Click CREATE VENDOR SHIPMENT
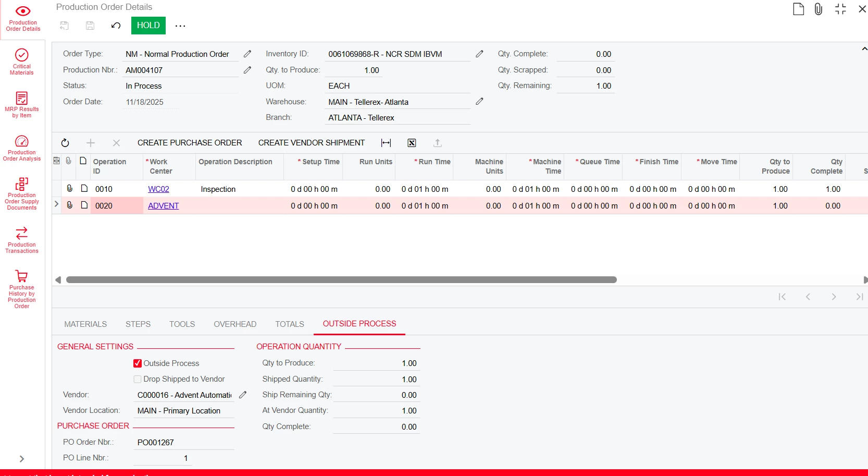The image size is (868, 476). pos(312,143)
